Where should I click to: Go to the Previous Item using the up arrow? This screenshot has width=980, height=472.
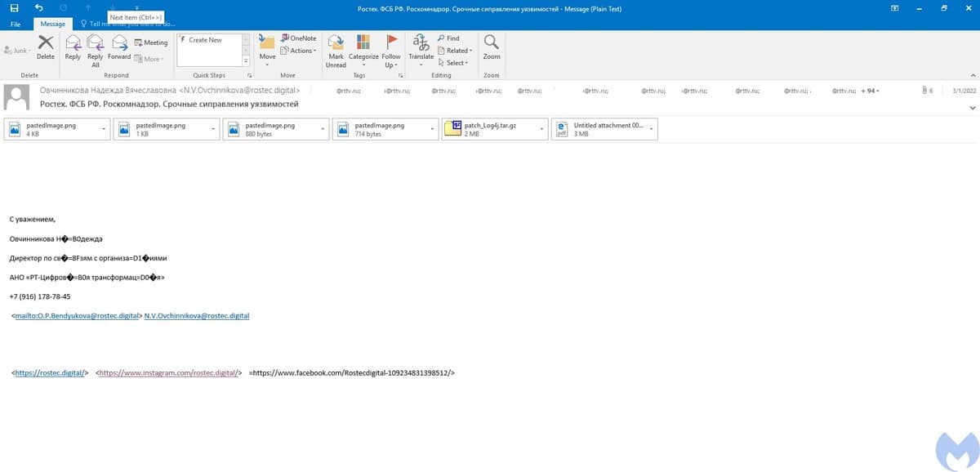tap(88, 7)
